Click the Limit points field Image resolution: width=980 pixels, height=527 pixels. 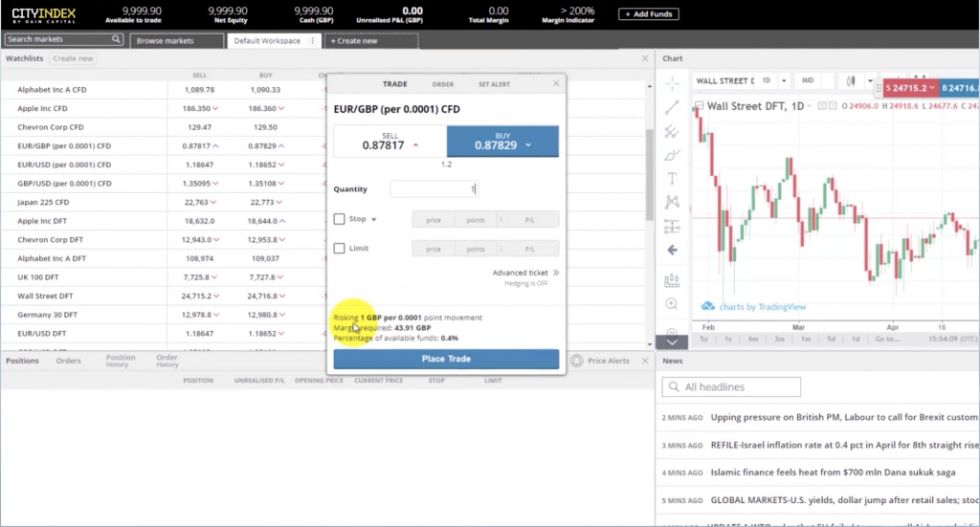[475, 249]
